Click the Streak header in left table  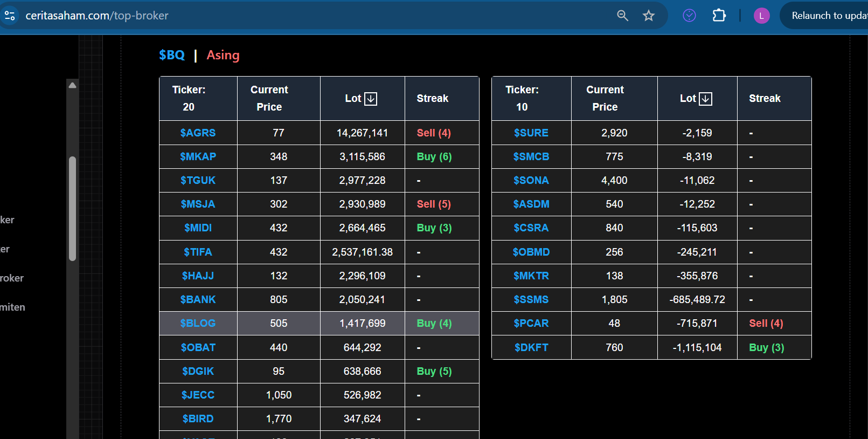pyautogui.click(x=432, y=98)
